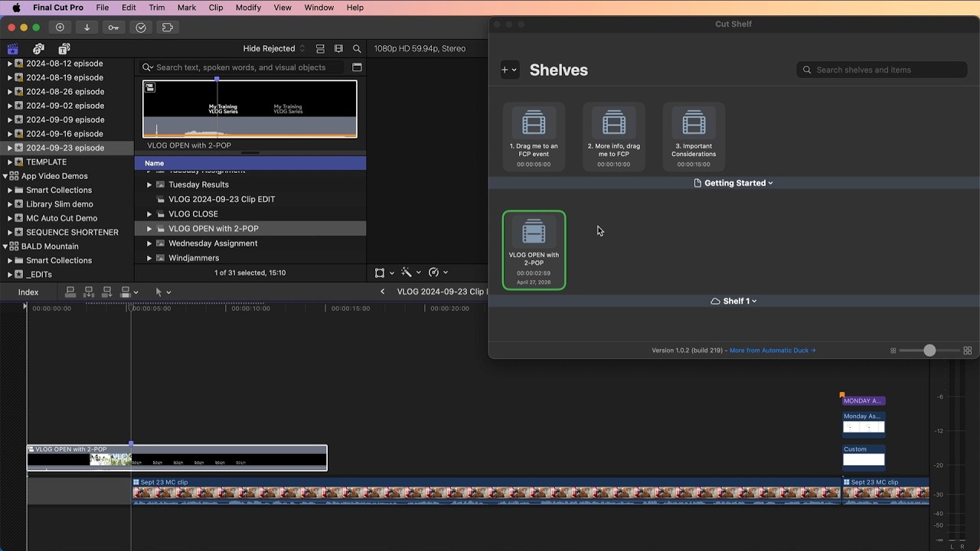Image resolution: width=980 pixels, height=551 pixels.
Task: Click the retime speedometer icon
Action: click(434, 272)
